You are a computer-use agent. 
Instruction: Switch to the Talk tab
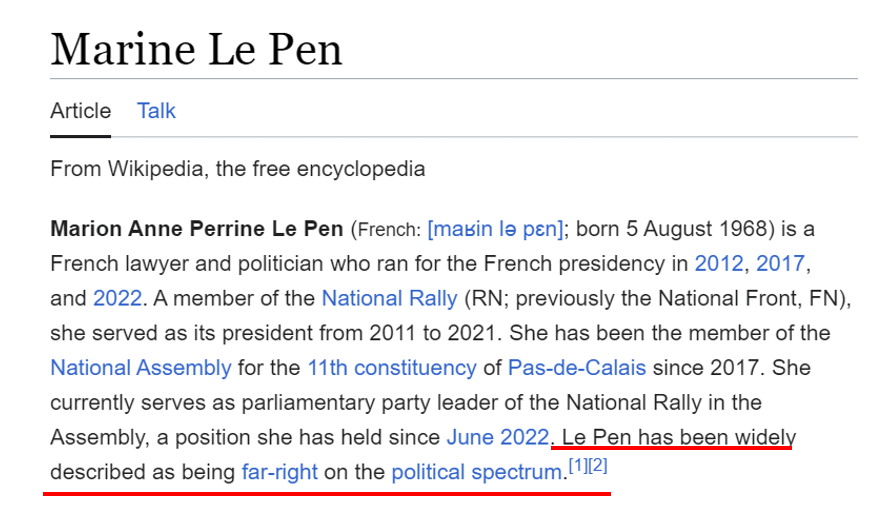click(156, 111)
